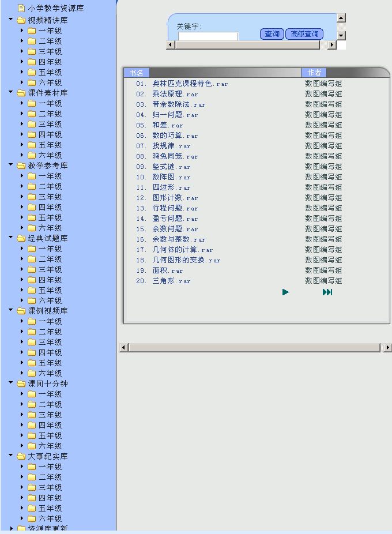Collapse the 教学参考库 tree node
Viewport: 392px width, 534px height.
click(11, 166)
